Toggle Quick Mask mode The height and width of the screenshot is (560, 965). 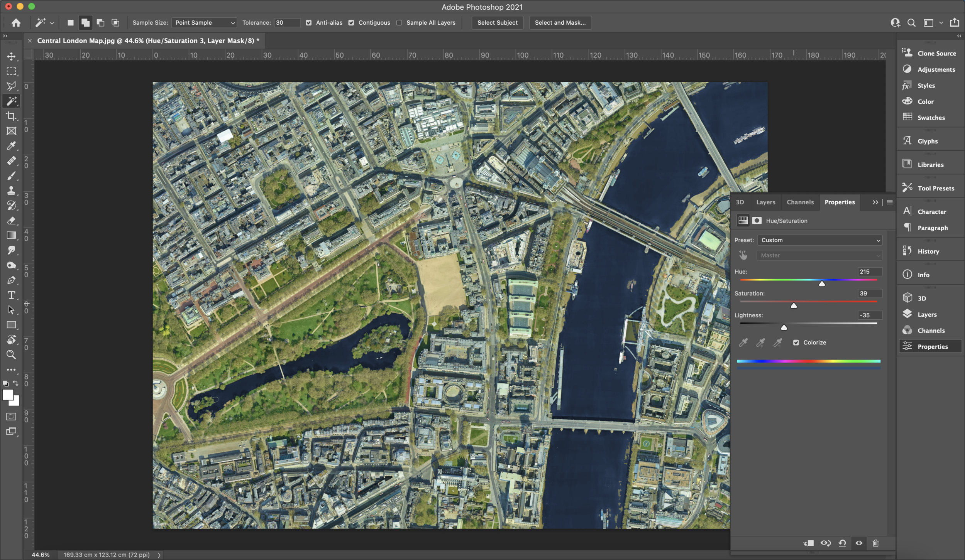(x=11, y=417)
